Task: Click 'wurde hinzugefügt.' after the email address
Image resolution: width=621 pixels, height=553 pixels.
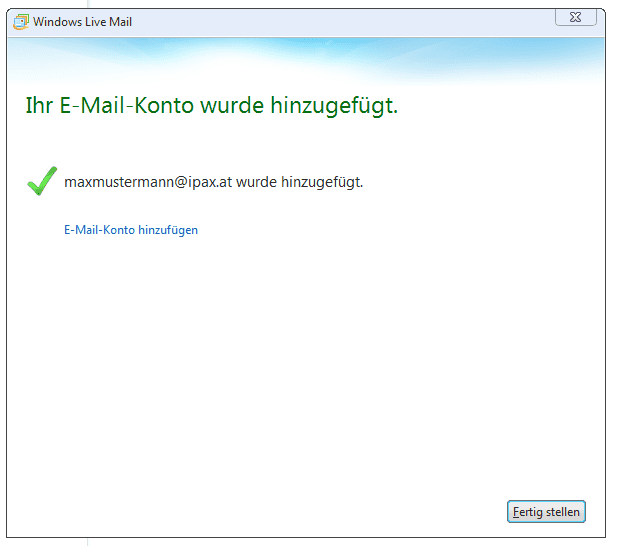Action: [299, 183]
